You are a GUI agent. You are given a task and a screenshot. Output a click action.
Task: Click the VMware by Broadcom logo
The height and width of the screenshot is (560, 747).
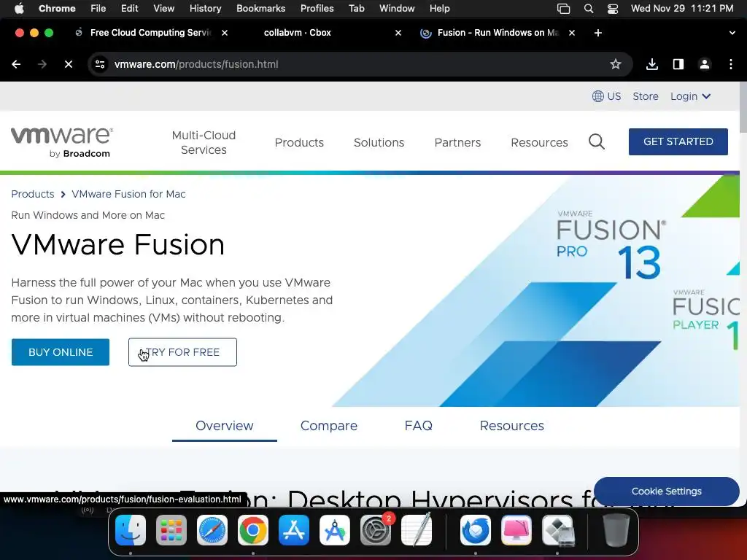(62, 142)
